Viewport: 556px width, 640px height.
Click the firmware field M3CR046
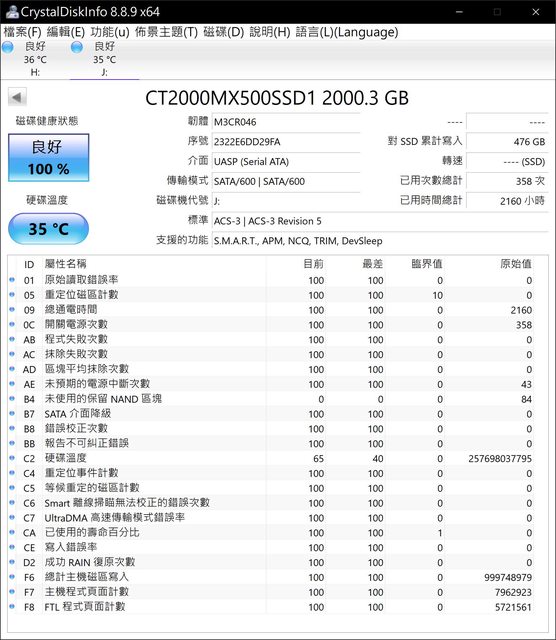[286, 122]
